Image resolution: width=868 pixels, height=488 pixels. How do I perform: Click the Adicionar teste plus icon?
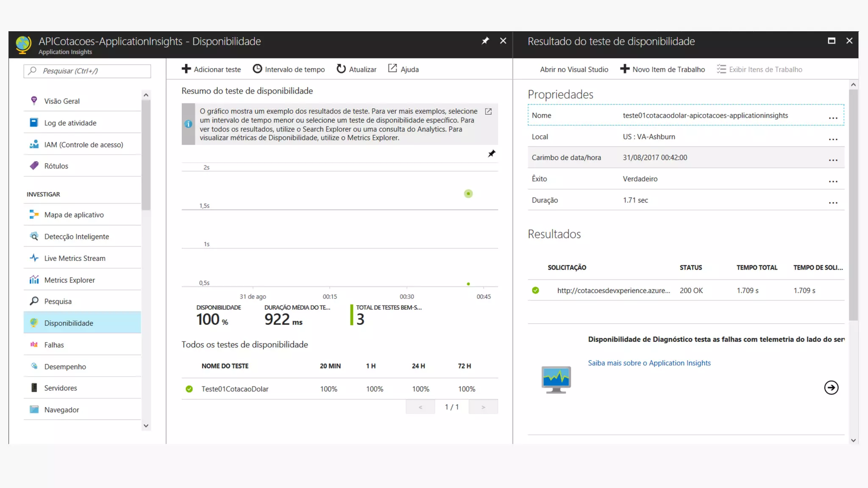186,69
